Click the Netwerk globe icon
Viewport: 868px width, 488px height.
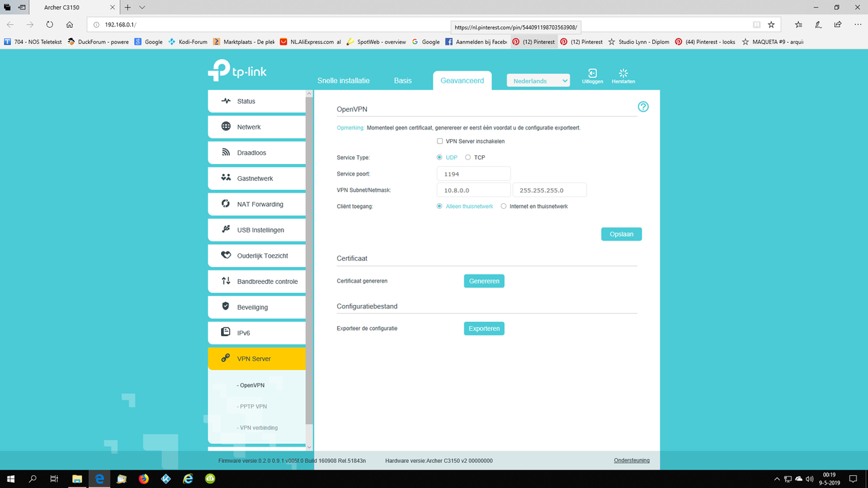pyautogui.click(x=226, y=127)
